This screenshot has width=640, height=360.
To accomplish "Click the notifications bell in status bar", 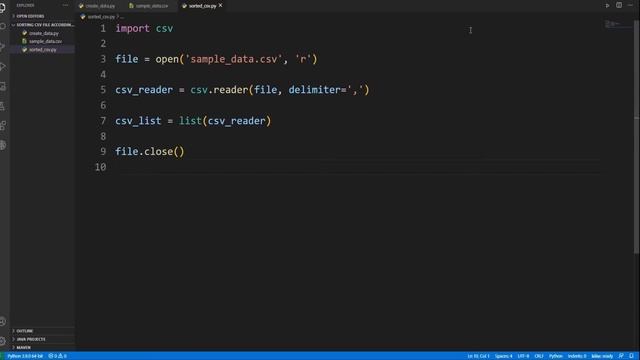I will [632, 356].
